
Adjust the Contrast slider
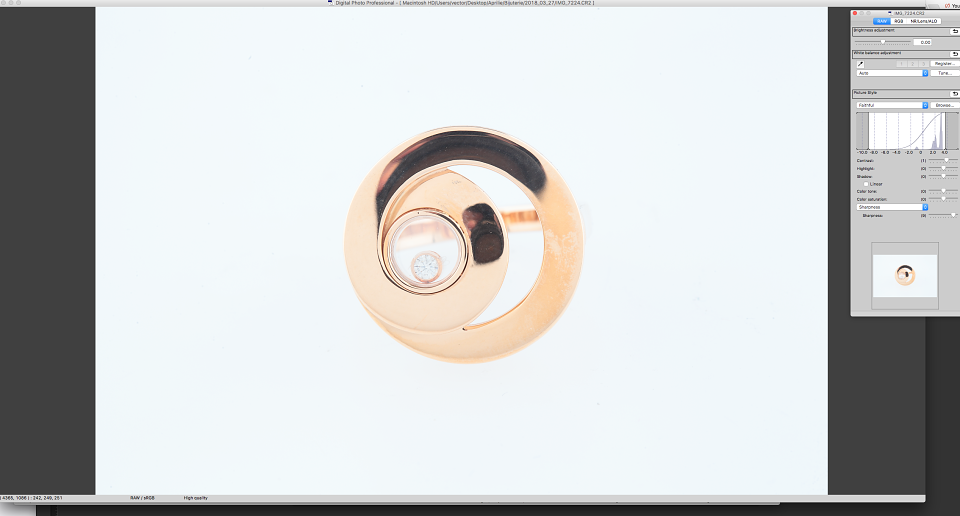coord(943,160)
